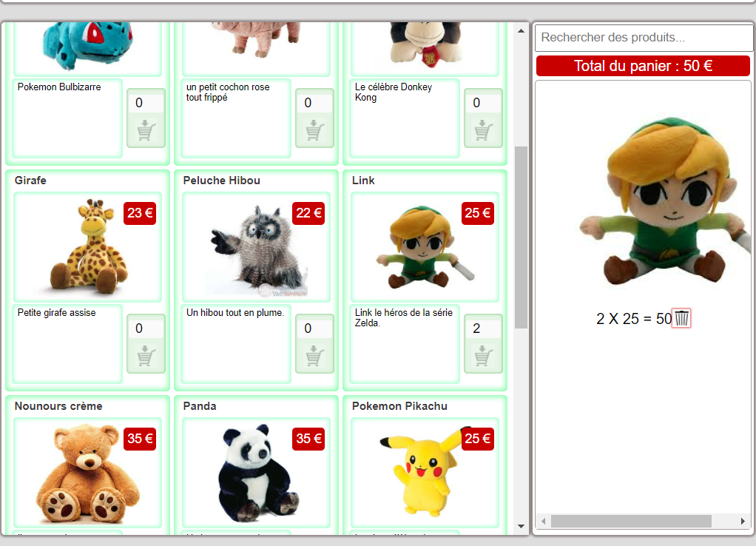Click the add-to-cart icon for Pokemon Bulbizarre
This screenshot has height=546, width=756.
[x=146, y=131]
